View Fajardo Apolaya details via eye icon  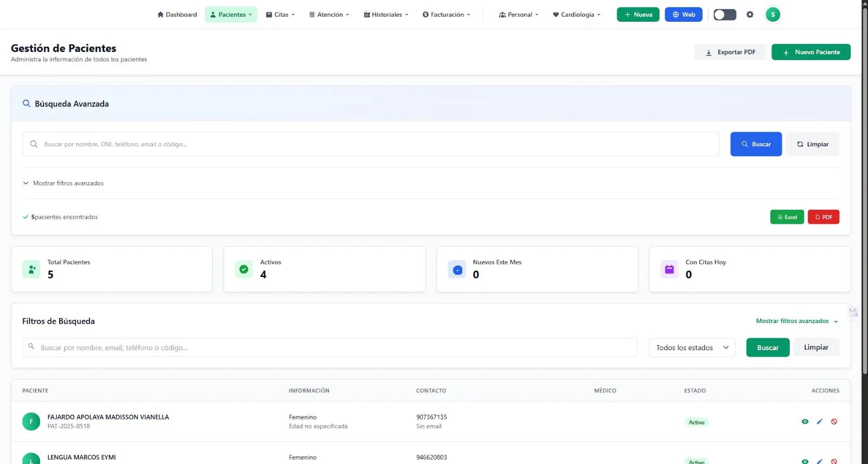[805, 422]
